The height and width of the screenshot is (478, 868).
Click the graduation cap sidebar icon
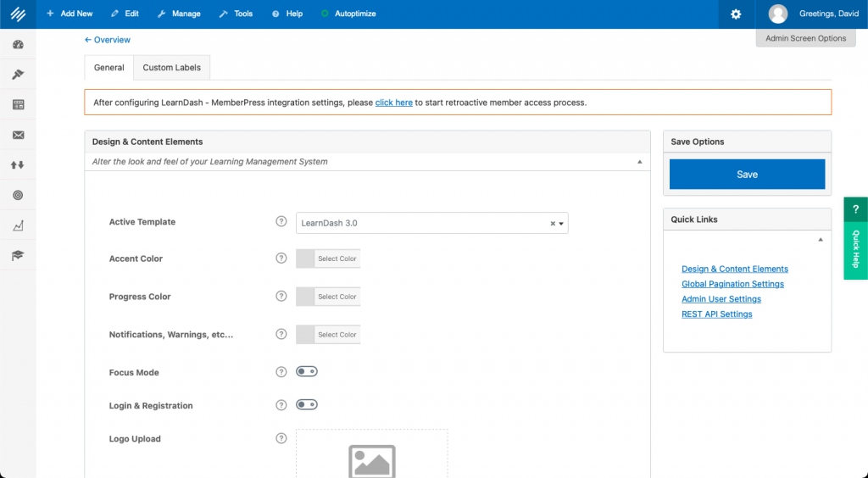click(18, 255)
